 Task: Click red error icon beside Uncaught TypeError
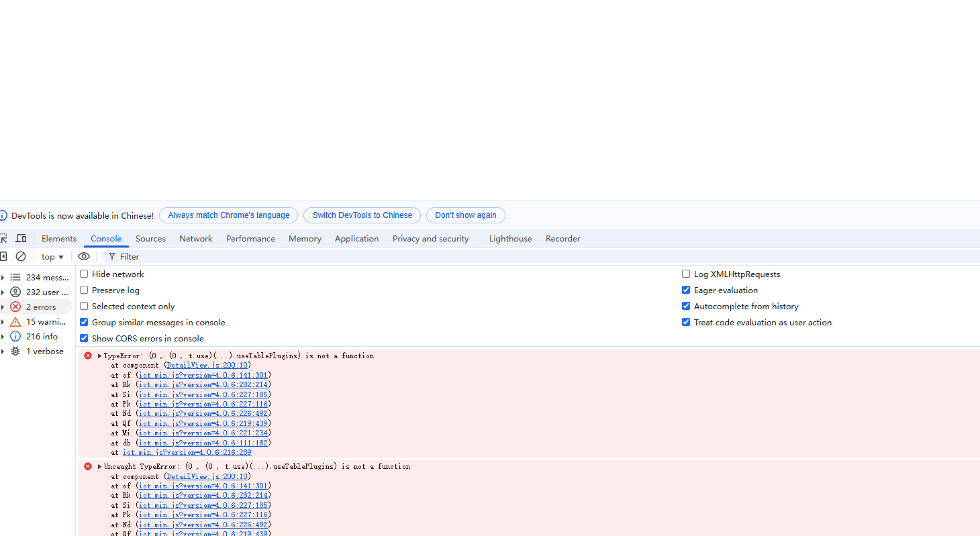coord(88,466)
